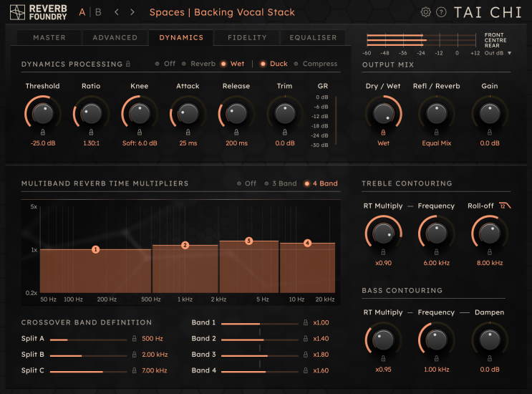
Task: Toggle the Roll-off 12 dB slope icon
Action: (x=505, y=206)
